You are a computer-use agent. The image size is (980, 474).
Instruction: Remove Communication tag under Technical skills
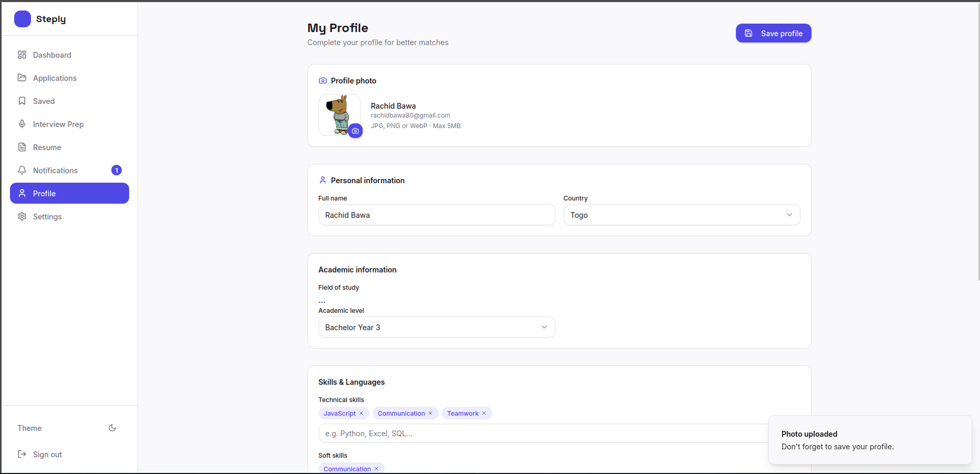(x=430, y=413)
